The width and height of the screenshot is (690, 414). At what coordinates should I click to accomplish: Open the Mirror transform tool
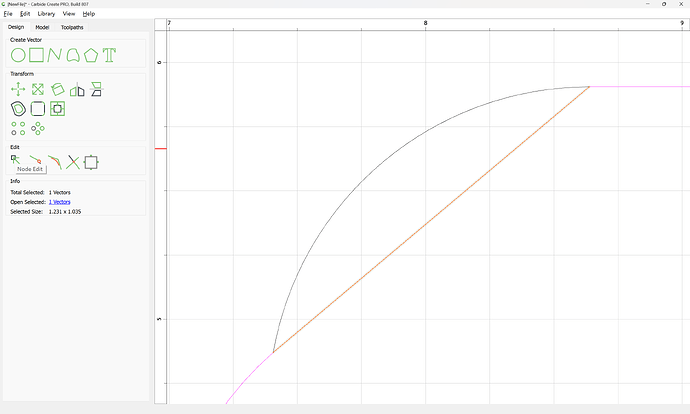pos(77,90)
